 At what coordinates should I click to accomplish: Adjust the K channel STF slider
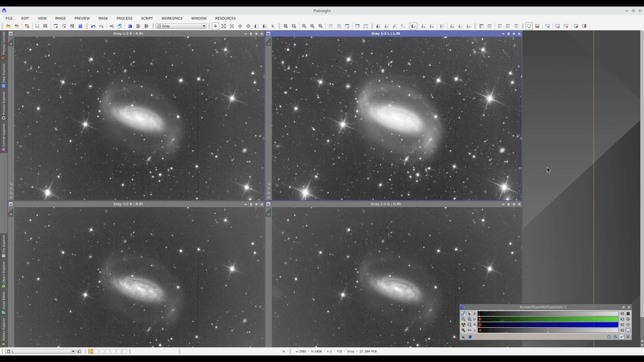coord(548,313)
